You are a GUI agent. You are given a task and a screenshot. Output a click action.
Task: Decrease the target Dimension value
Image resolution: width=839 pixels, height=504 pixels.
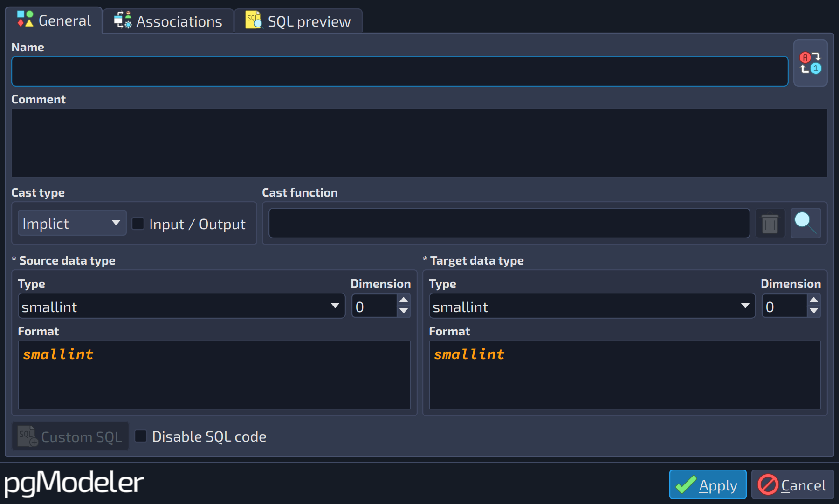(814, 311)
